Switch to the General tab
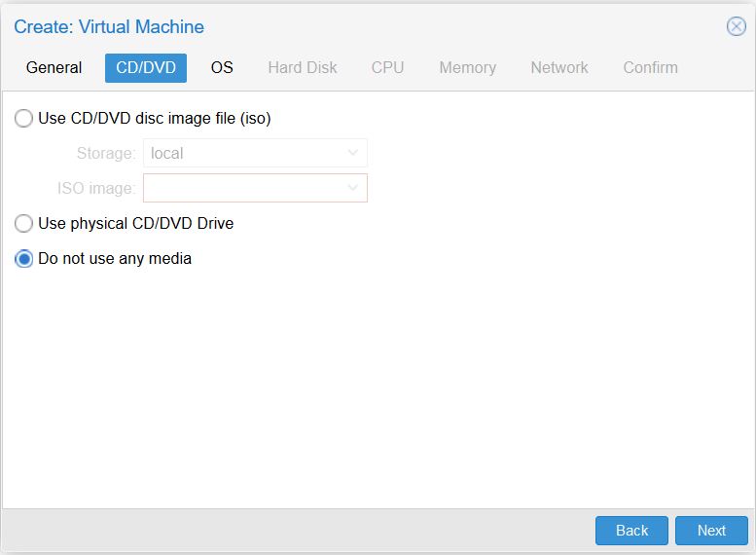Image resolution: width=756 pixels, height=555 pixels. (54, 67)
